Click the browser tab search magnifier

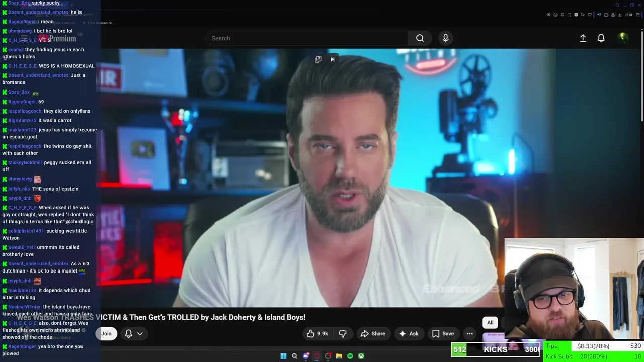click(617, 5)
